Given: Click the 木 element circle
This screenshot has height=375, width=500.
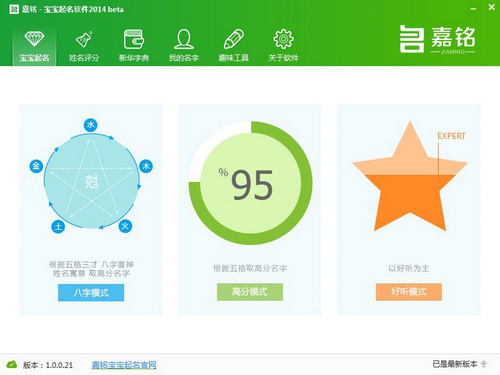Looking at the screenshot, I should pyautogui.click(x=146, y=166).
